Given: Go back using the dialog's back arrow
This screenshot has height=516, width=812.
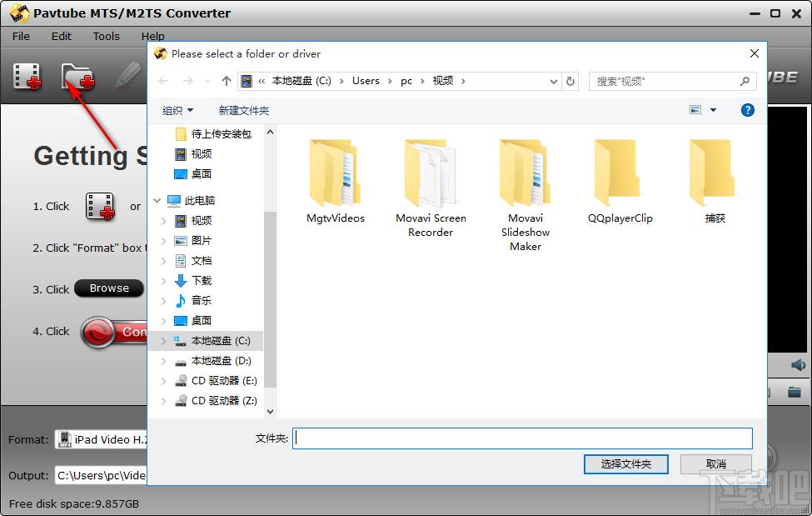Looking at the screenshot, I should [x=163, y=81].
